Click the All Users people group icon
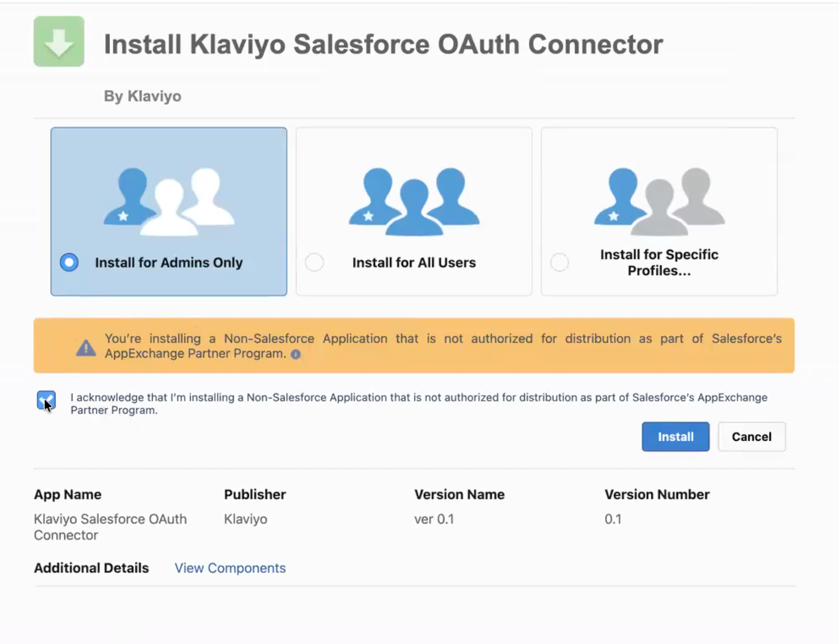Image resolution: width=839 pixels, height=644 pixels. pos(414,201)
